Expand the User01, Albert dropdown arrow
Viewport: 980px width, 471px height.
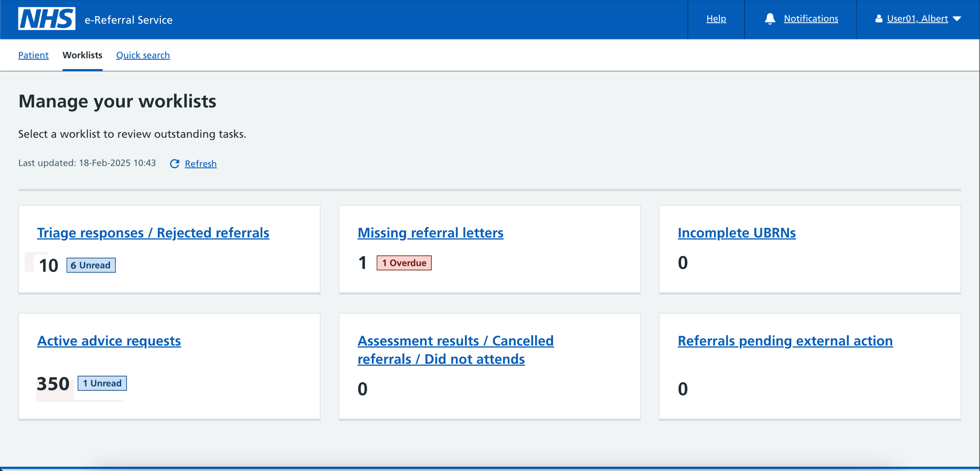point(957,19)
